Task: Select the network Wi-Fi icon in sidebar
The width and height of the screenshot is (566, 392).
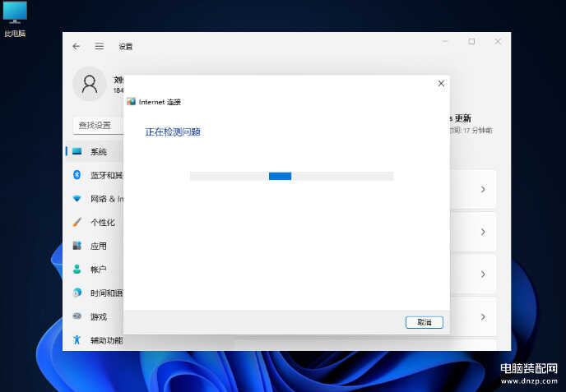Action: point(77,199)
